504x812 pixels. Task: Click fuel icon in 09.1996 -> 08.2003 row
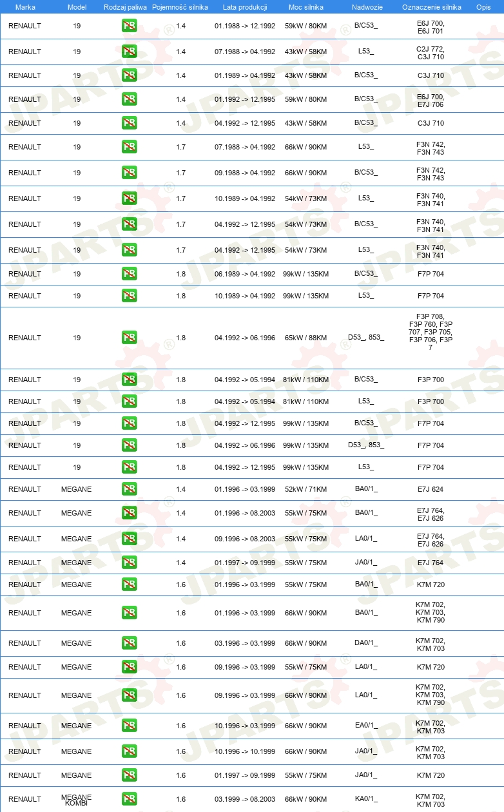pos(129,539)
